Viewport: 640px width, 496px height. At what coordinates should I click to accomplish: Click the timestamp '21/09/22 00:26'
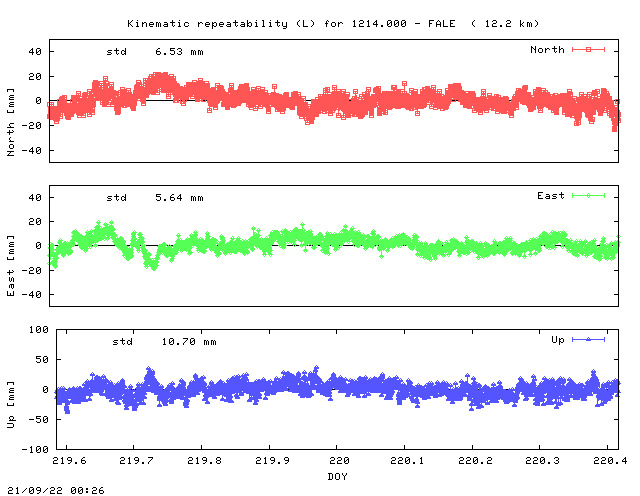tap(56, 490)
